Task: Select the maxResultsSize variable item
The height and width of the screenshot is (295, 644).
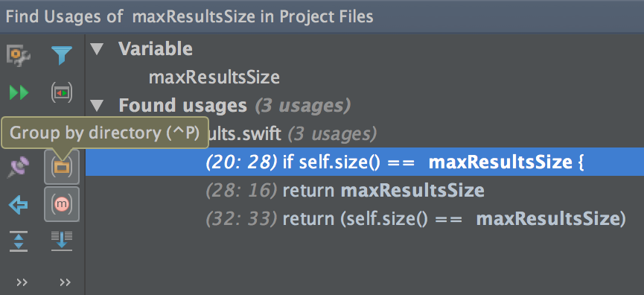Action: (214, 77)
